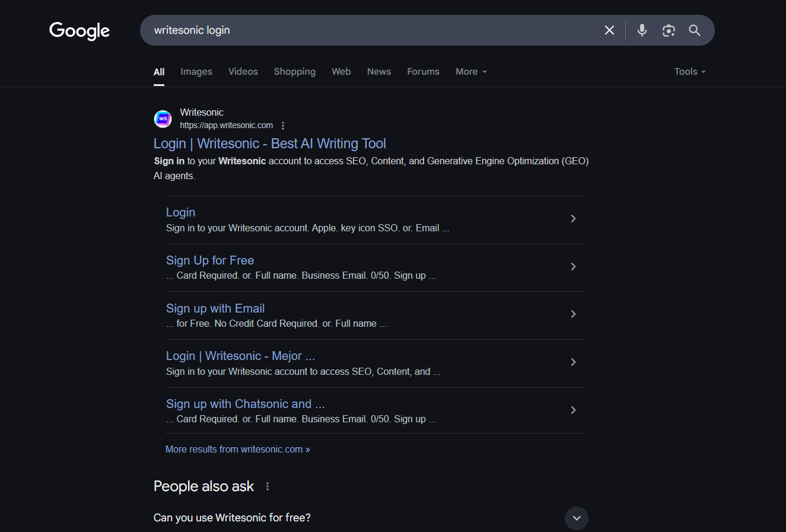Click chevron on Sign up with Email row

coord(573,314)
